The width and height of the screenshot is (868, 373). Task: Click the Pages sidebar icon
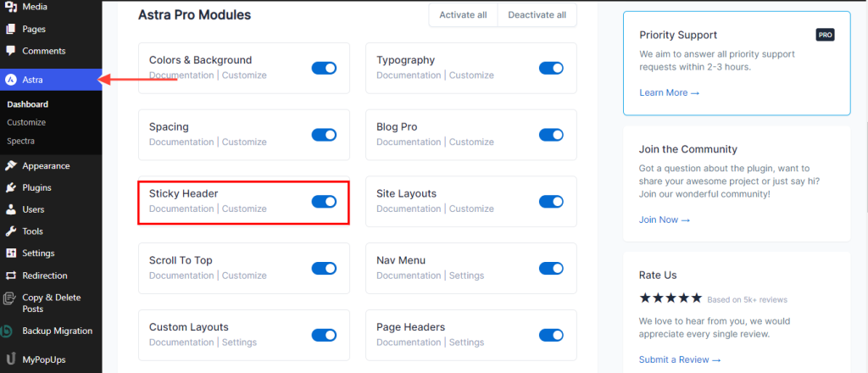coord(10,30)
